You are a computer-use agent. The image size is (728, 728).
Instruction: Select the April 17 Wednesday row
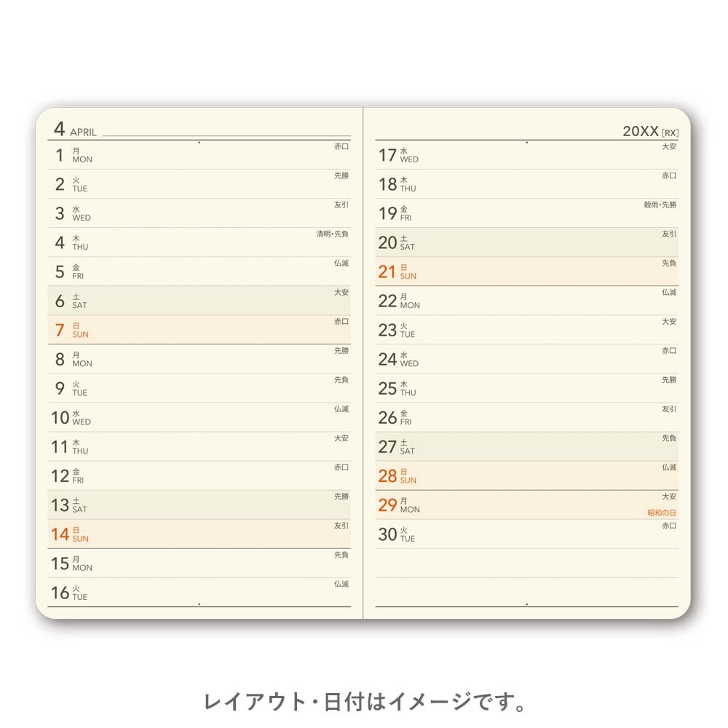tap(526, 154)
